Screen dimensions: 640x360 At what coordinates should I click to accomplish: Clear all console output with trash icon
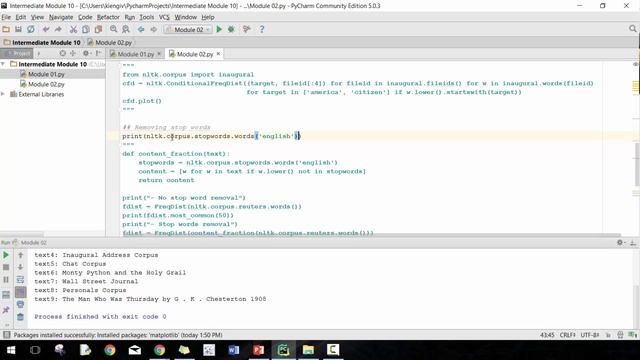(x=20, y=317)
